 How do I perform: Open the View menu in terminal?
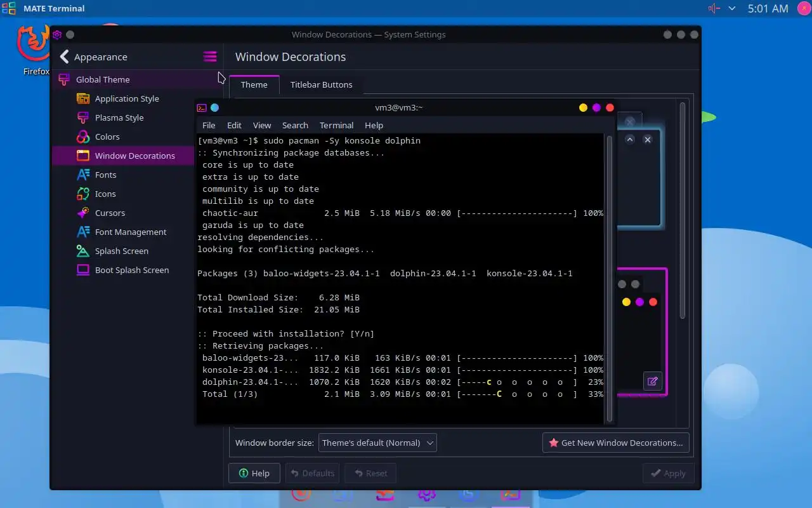coord(262,125)
